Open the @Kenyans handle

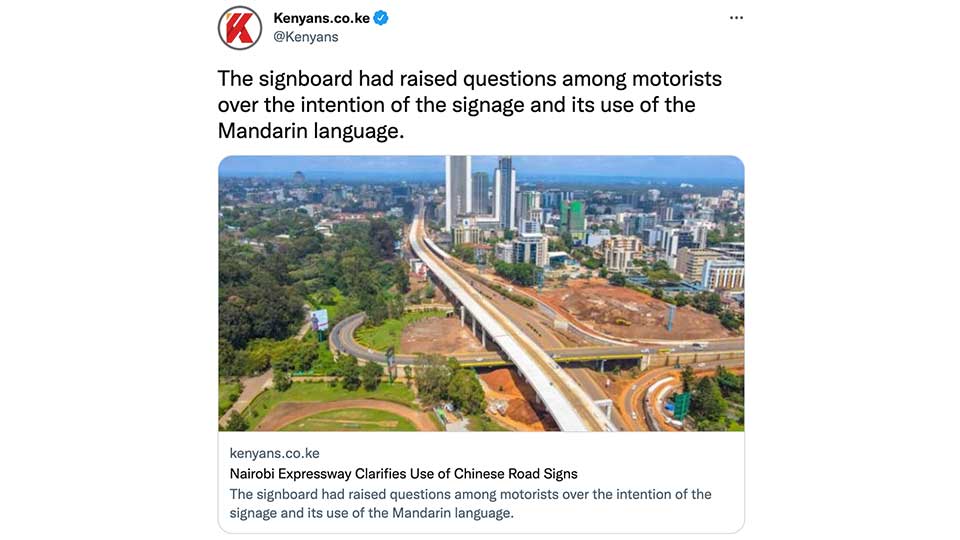(306, 37)
